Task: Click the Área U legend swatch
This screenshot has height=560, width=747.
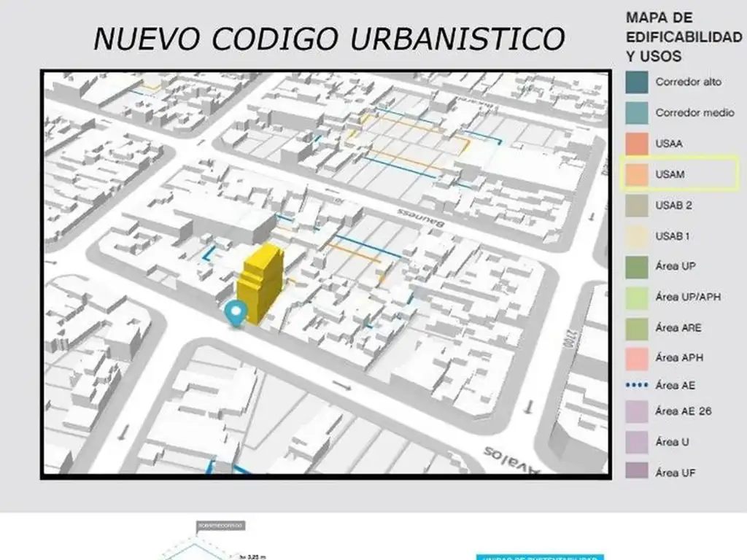Action: [635, 442]
